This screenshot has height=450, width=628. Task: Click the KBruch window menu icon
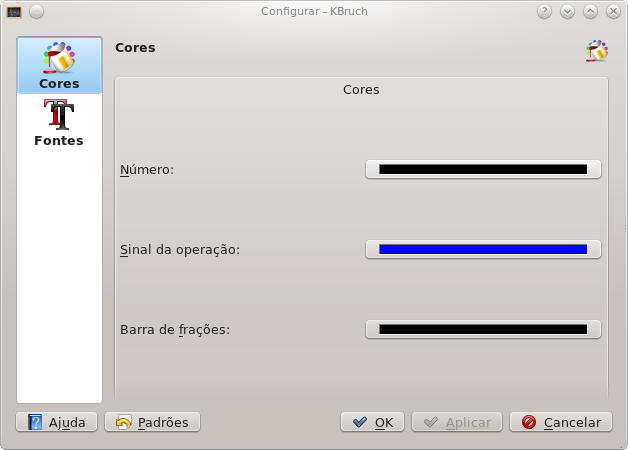point(14,12)
